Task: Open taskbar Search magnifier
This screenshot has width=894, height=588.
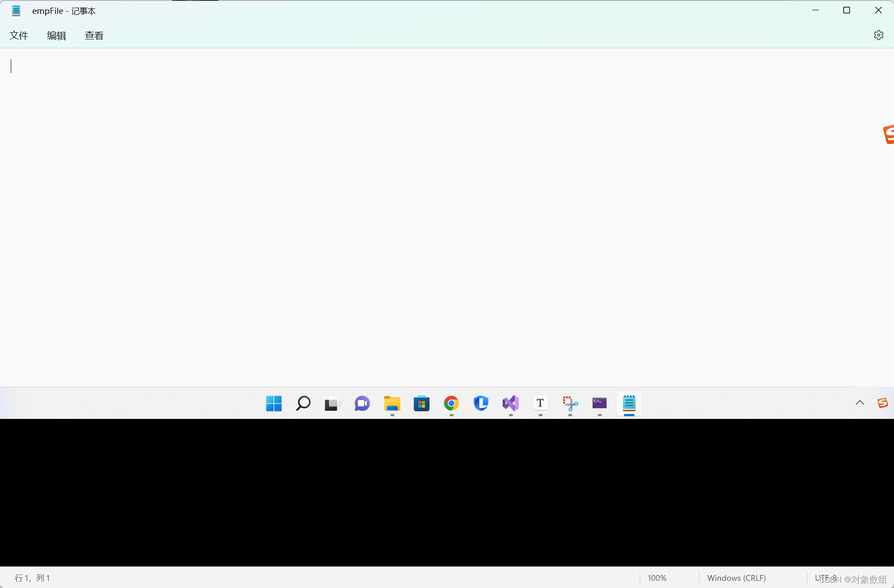Action: [x=303, y=403]
